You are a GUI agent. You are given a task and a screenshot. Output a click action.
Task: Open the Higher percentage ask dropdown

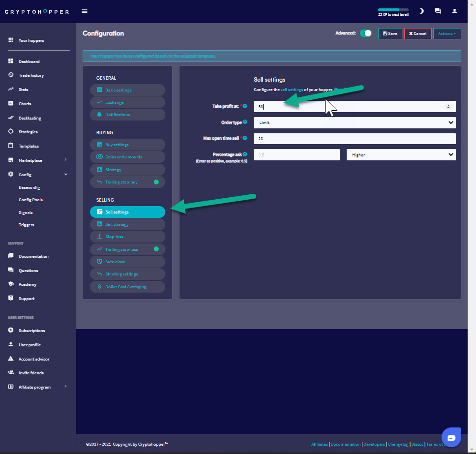[x=401, y=155]
